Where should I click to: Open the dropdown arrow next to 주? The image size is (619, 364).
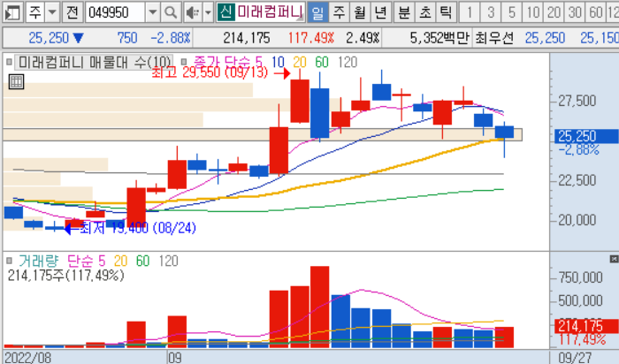tap(52, 12)
